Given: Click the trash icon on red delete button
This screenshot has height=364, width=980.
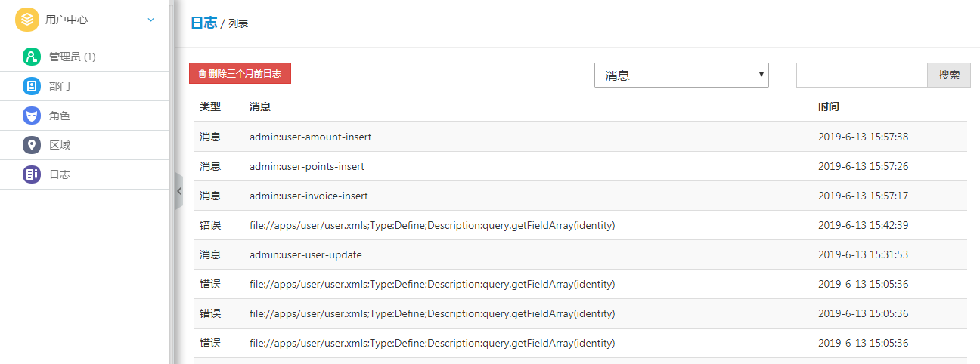Looking at the screenshot, I should tap(202, 74).
